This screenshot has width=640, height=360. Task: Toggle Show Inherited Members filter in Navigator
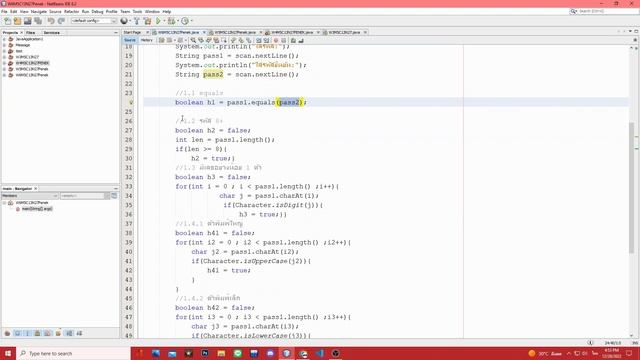coord(7,333)
